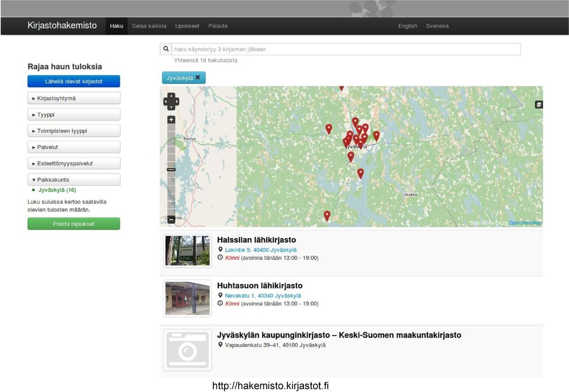Expand the Kirjastoyhtymä filter
This screenshot has height=392, width=569.
coord(74,98)
